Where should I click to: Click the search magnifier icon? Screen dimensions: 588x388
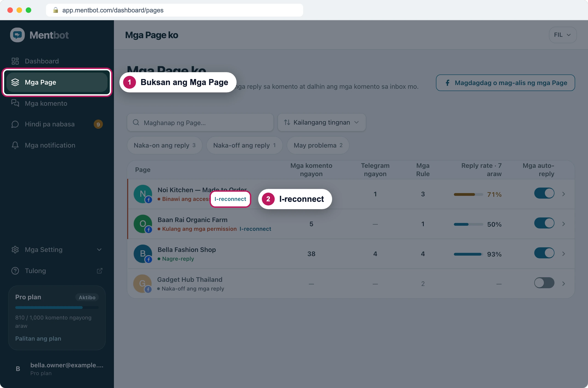(136, 123)
